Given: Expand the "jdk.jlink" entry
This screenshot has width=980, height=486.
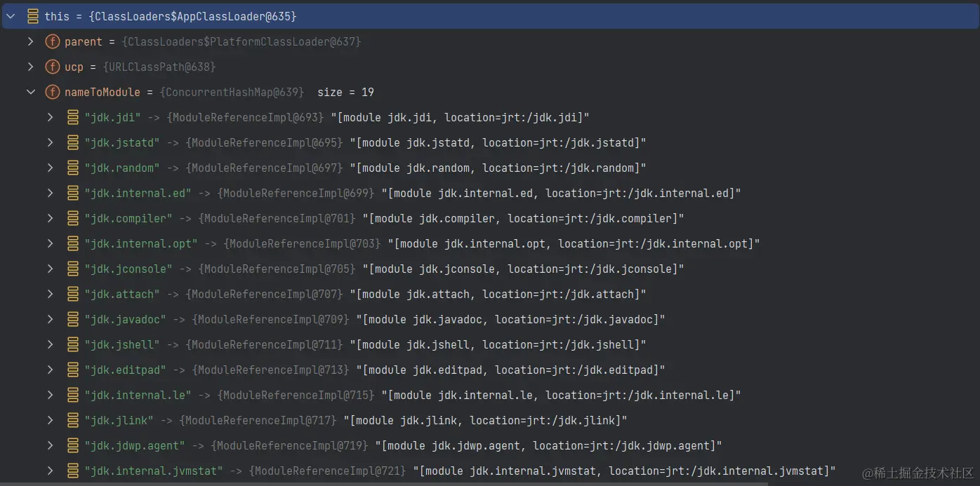Looking at the screenshot, I should [50, 420].
